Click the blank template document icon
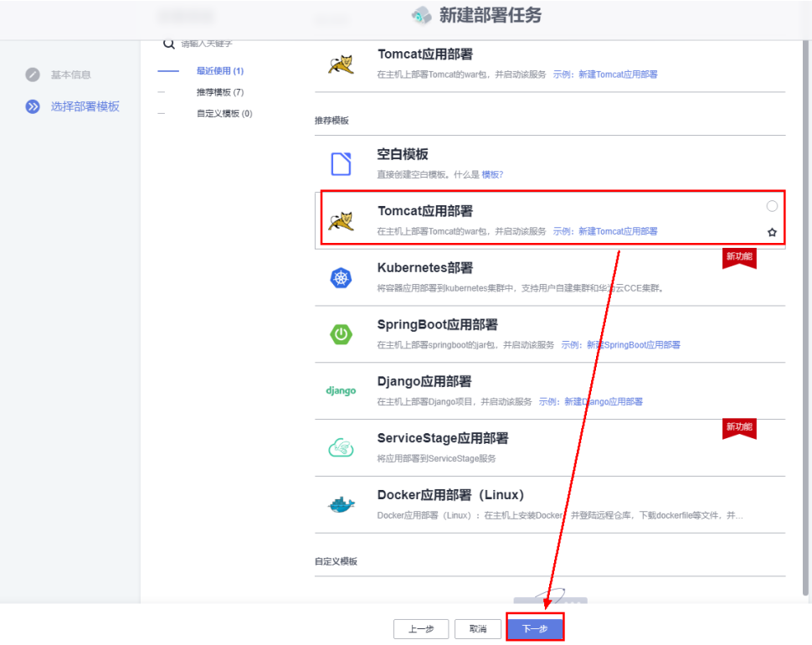Viewport: 812px width, 645px height. pos(341,163)
